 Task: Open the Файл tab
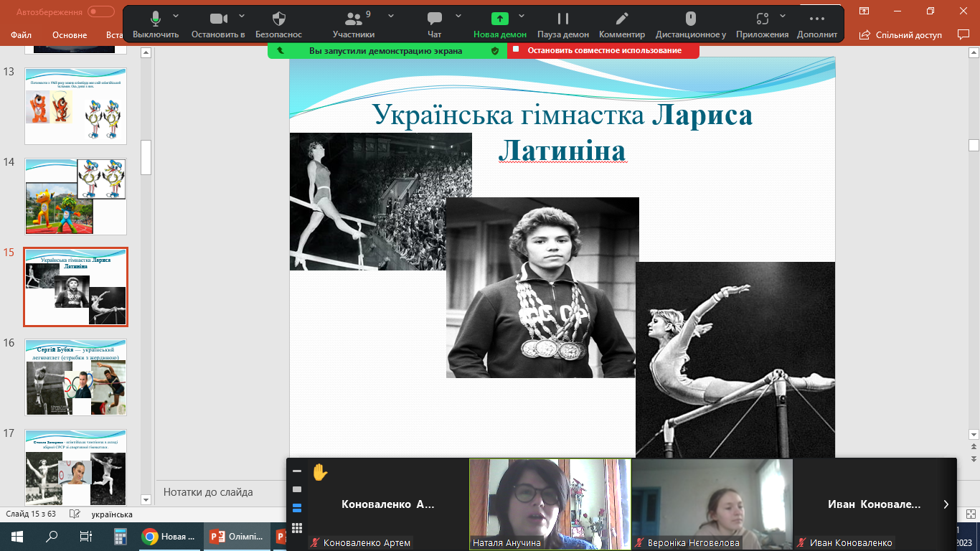click(21, 34)
